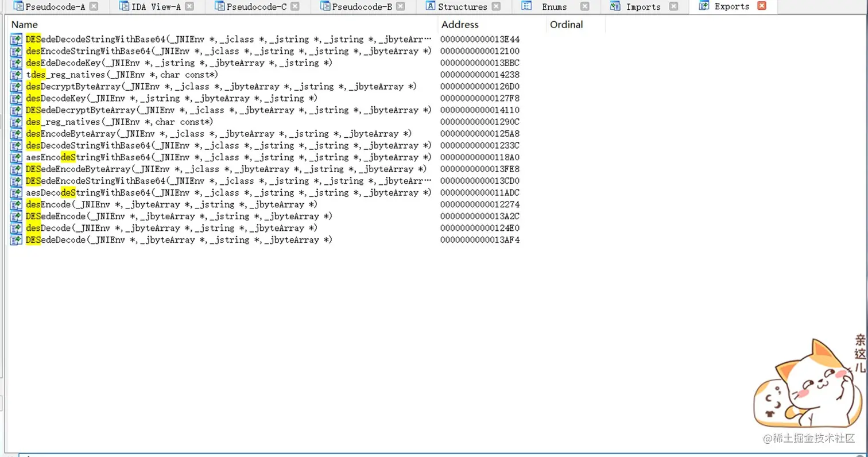
Task: Click export icon of desDecodeKey row
Action: pyautogui.click(x=16, y=98)
